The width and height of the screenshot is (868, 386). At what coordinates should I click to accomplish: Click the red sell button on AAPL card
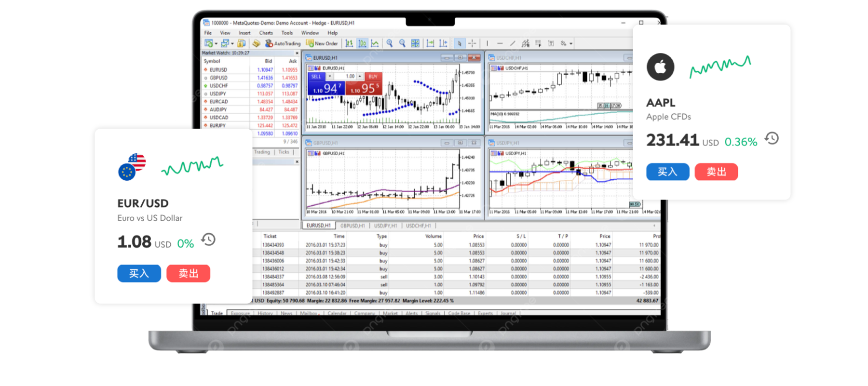coord(716,172)
